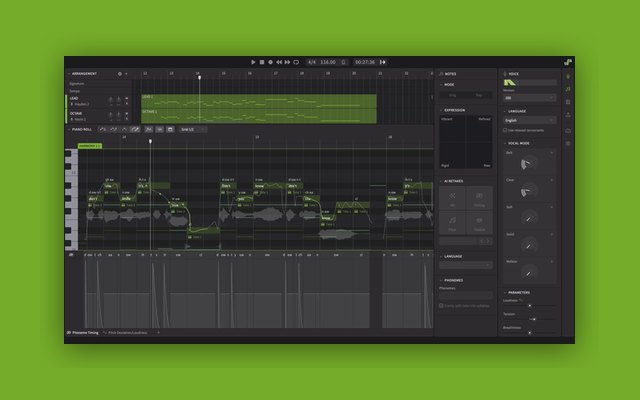Click the green Harmony group label
This screenshot has height=400, width=640.
(89, 146)
